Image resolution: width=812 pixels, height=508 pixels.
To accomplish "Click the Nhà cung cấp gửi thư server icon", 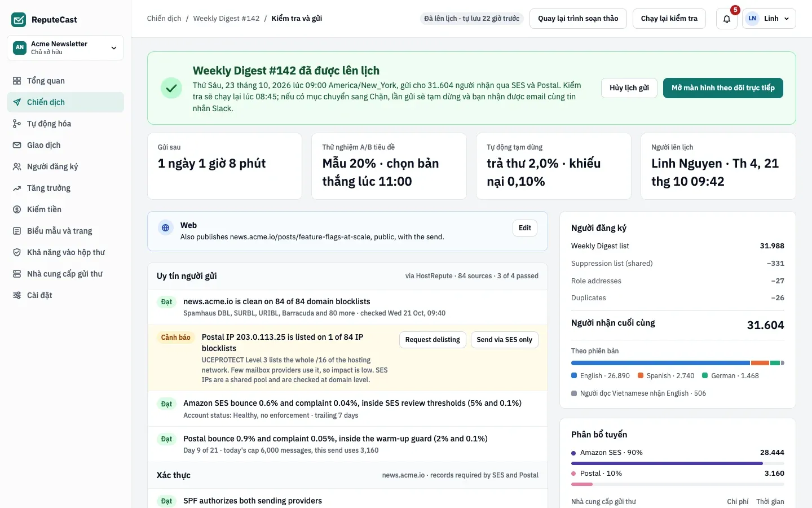I will [x=17, y=274].
